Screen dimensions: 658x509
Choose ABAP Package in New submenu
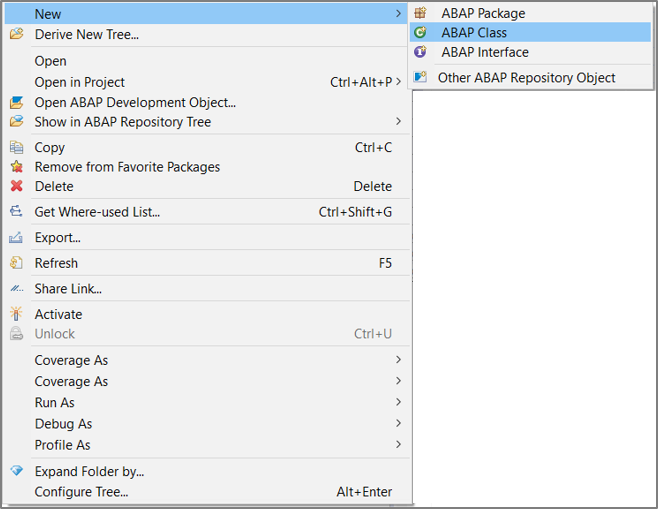530,13
